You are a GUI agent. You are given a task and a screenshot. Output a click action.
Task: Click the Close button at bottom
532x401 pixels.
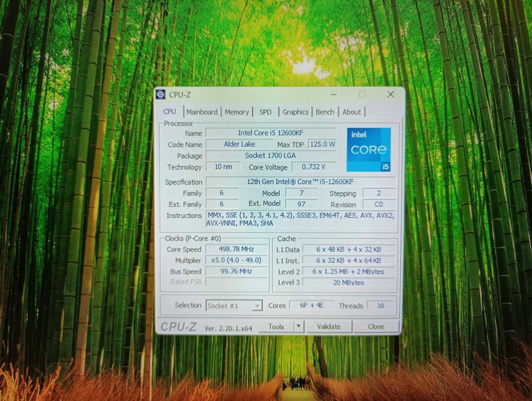(x=376, y=327)
